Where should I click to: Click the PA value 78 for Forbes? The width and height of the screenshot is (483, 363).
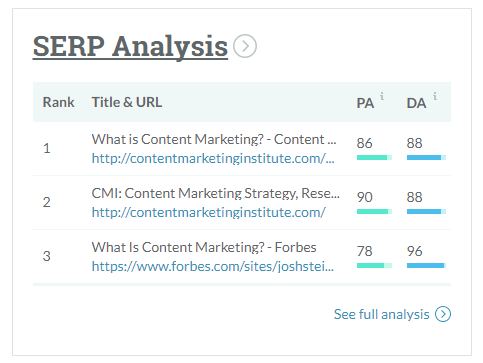364,251
